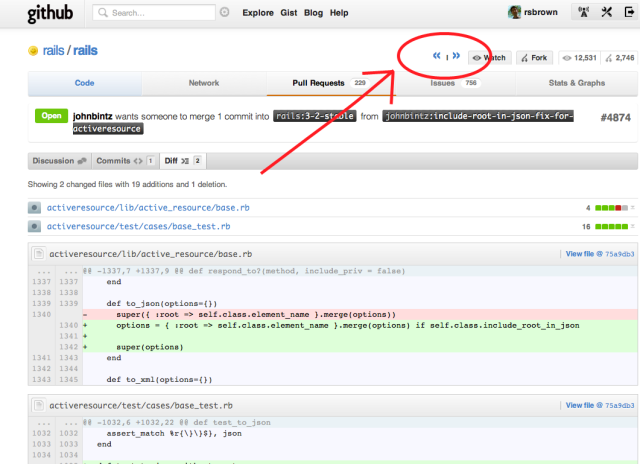Click file icon beside base.rb in summary
Image resolution: width=640 pixels, height=464 pixels.
(34, 208)
